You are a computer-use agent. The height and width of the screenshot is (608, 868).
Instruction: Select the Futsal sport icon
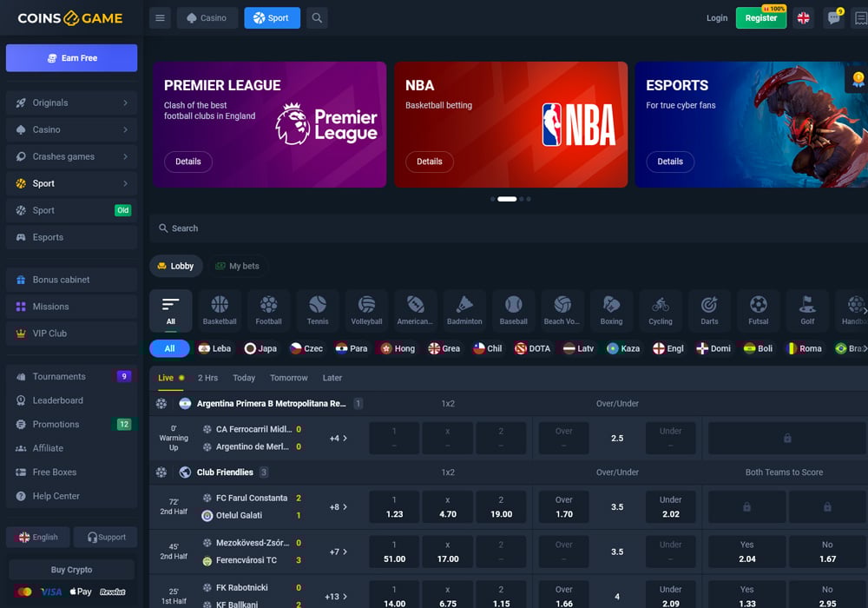(x=759, y=310)
